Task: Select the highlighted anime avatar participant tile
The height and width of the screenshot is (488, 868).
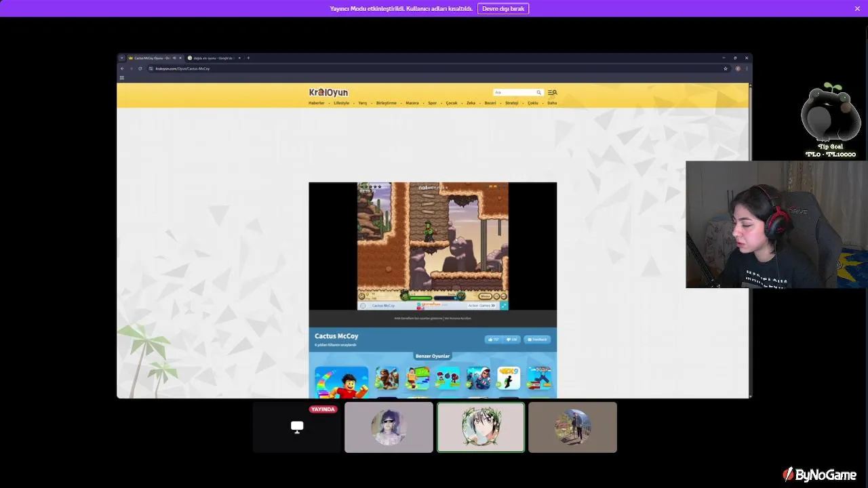Action: (x=481, y=427)
